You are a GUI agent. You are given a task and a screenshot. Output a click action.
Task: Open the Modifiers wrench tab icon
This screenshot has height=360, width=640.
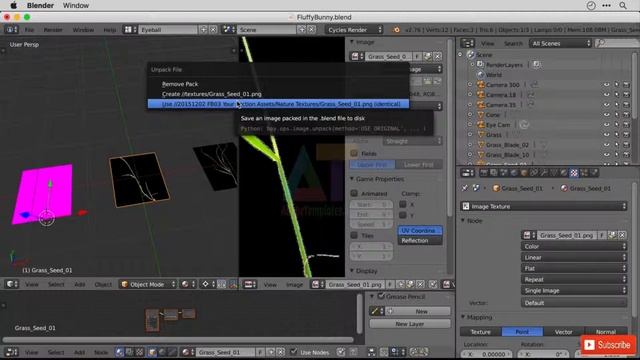pyautogui.click(x=544, y=173)
